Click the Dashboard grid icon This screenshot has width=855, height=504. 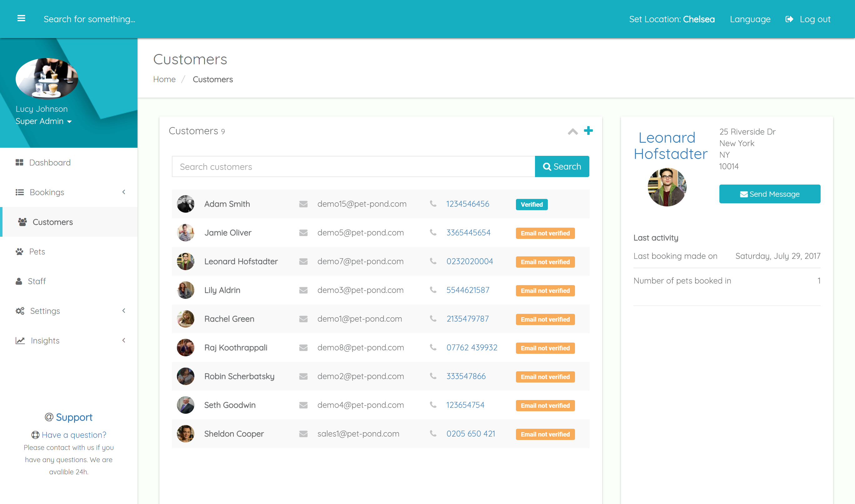coord(19,162)
